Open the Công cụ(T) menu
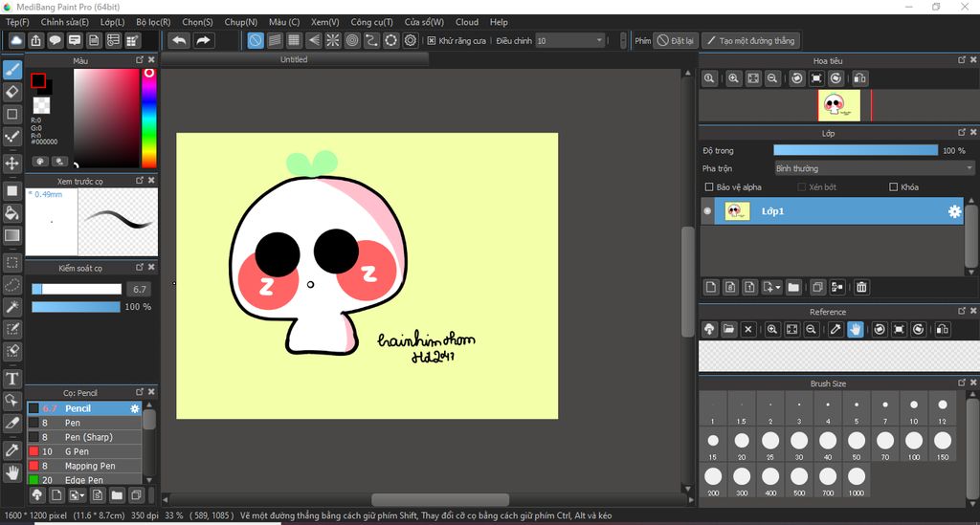Screen dimensions: 980x525 click(x=371, y=22)
